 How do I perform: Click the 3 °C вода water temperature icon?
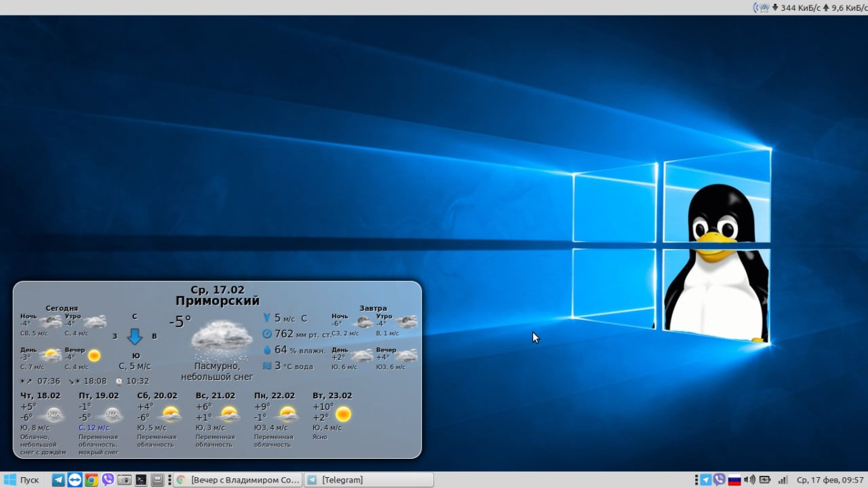[267, 366]
